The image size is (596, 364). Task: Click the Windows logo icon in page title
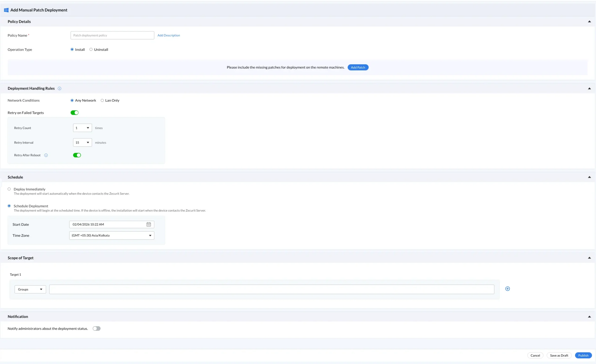pyautogui.click(x=6, y=10)
